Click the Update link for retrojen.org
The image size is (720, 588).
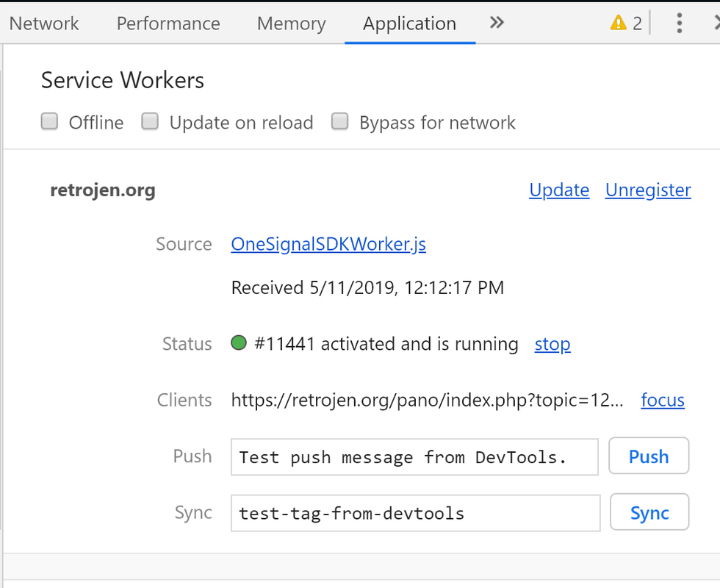pos(559,190)
